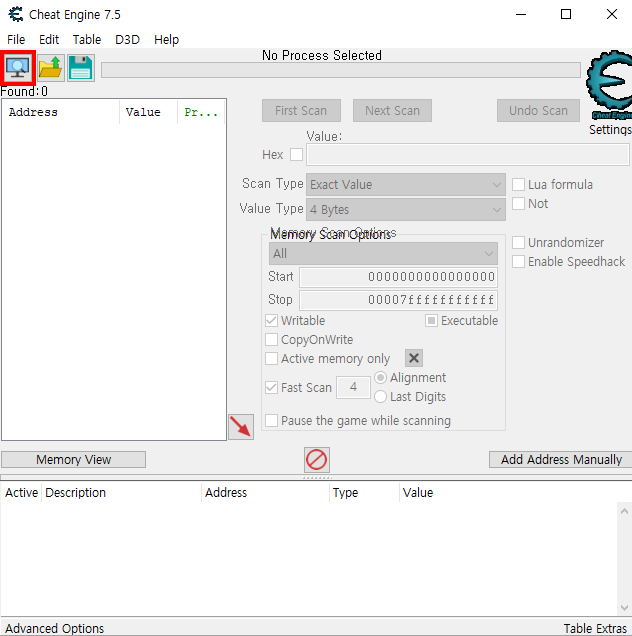632x636 pixels.
Task: Click the Active column header
Action: (21, 492)
